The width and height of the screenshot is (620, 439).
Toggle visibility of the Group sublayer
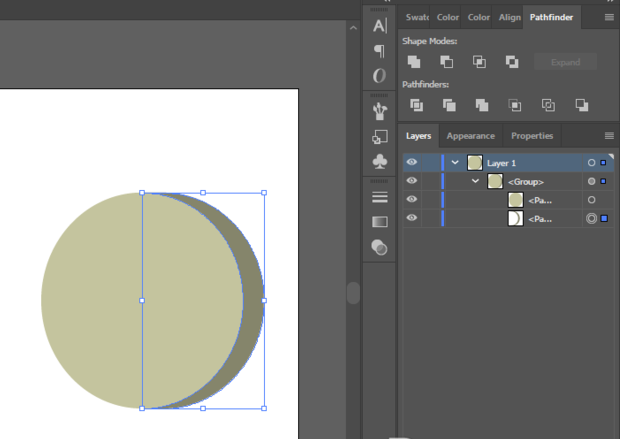411,181
